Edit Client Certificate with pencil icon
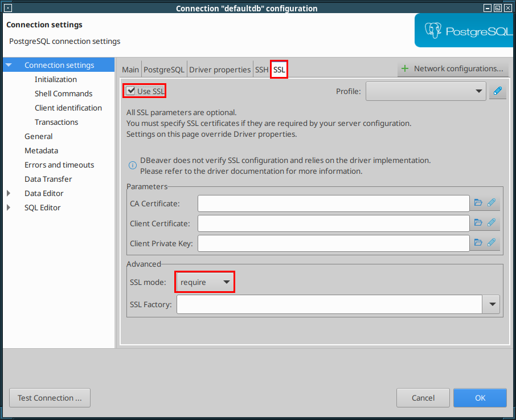 coord(492,223)
